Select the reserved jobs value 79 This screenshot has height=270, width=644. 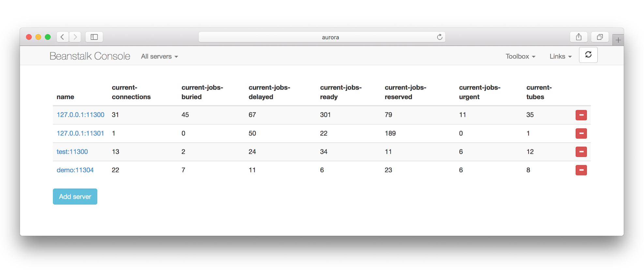pyautogui.click(x=388, y=115)
